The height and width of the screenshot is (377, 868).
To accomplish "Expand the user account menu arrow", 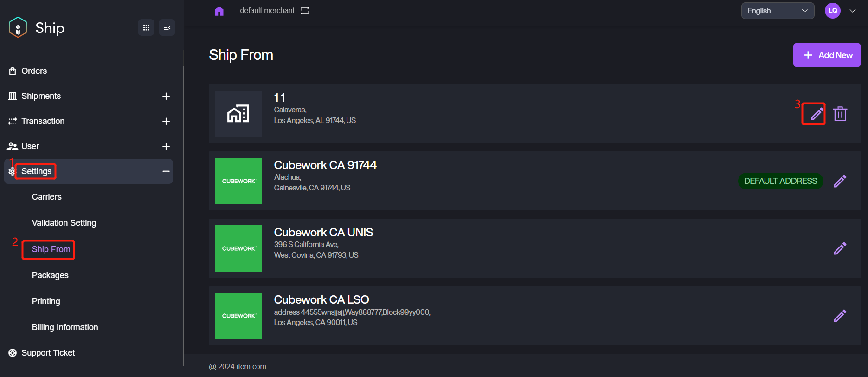I will tap(853, 11).
